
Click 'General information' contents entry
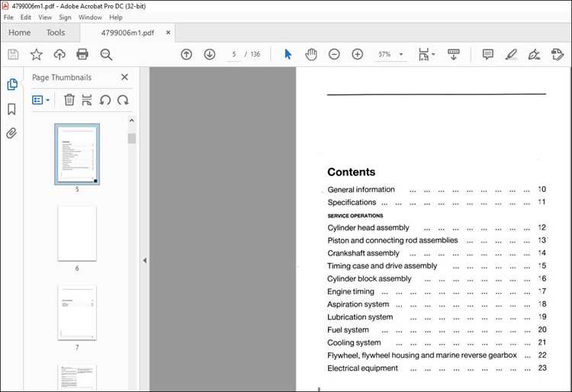coord(362,190)
